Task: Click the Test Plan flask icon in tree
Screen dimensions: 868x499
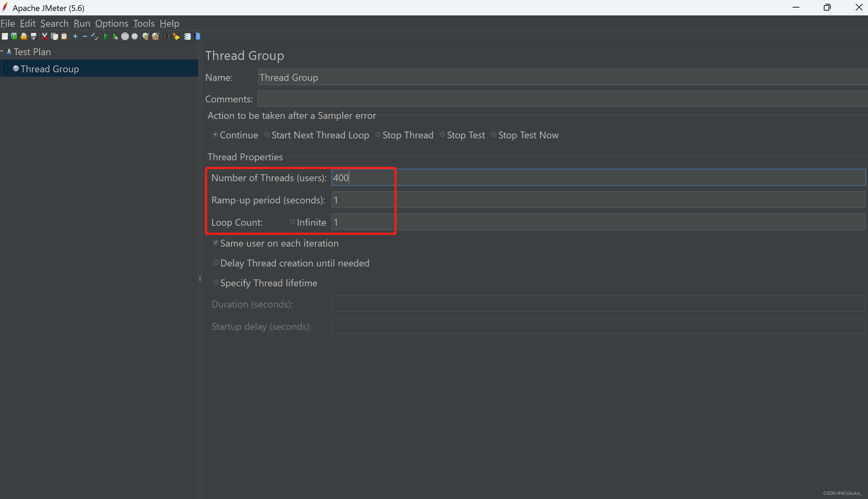Action: 9,52
